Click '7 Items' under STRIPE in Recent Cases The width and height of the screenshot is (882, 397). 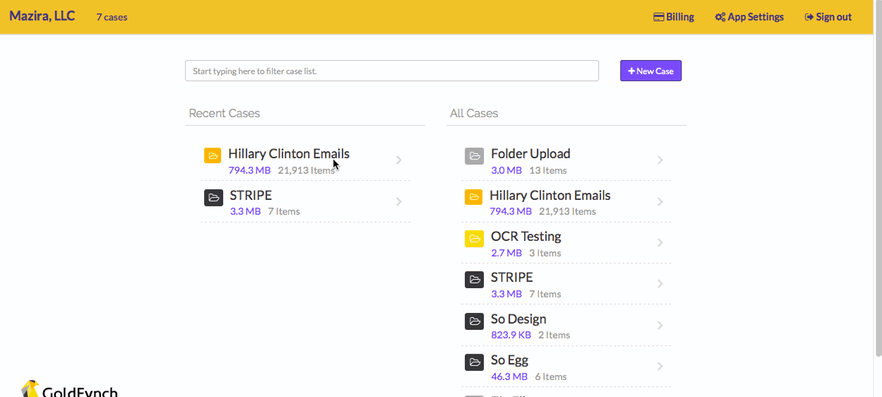pos(284,211)
